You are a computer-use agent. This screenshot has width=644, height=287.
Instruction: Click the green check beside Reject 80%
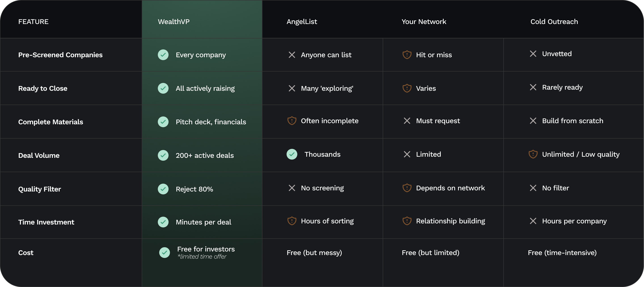[163, 189]
